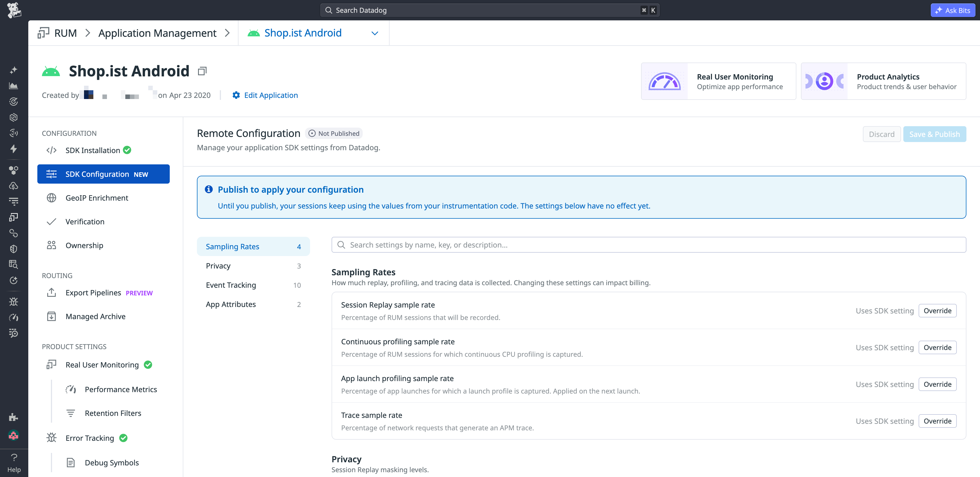The height and width of the screenshot is (477, 980).
Task: Open the Real User Monitoring card
Action: coord(718,81)
